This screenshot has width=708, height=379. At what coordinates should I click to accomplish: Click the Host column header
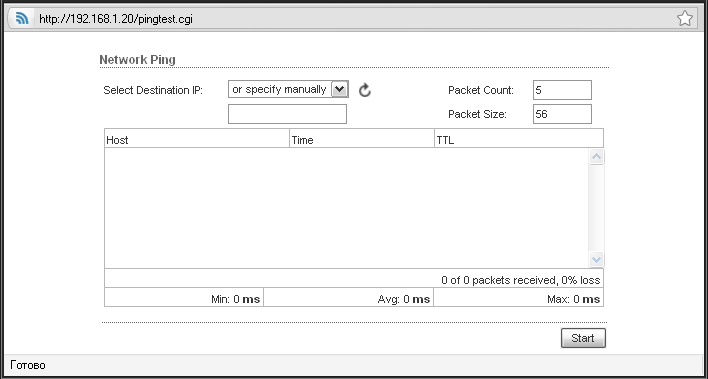pyautogui.click(x=197, y=138)
